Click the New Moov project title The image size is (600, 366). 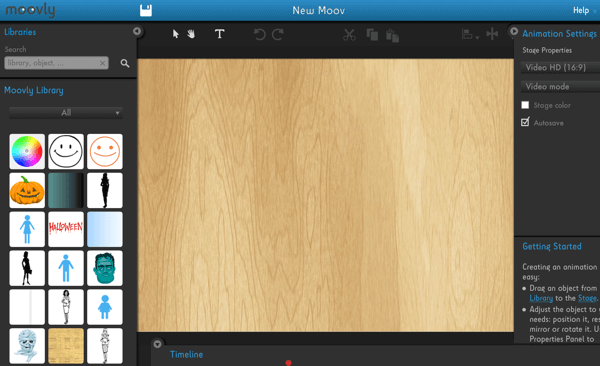tap(318, 10)
